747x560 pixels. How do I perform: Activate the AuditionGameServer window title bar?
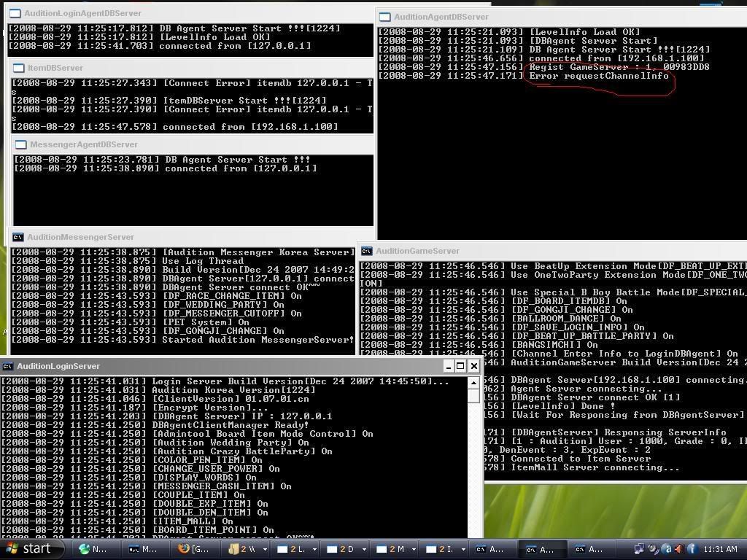click(511, 251)
